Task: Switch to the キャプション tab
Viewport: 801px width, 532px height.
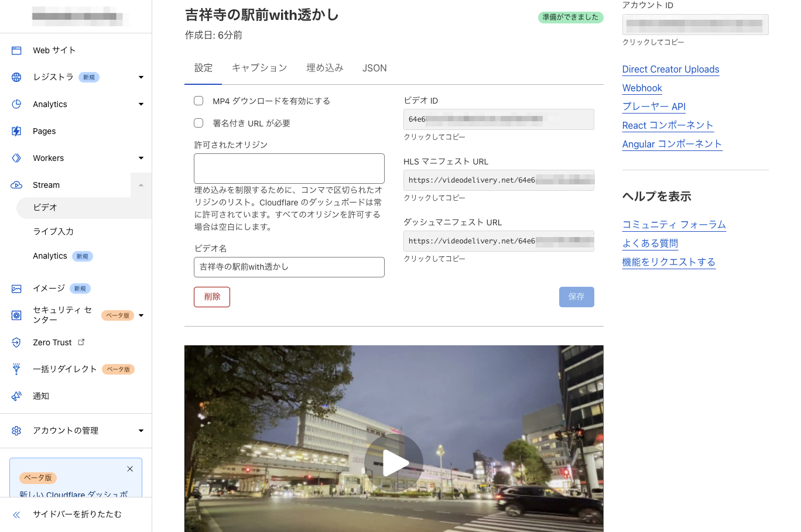Action: [x=259, y=68]
